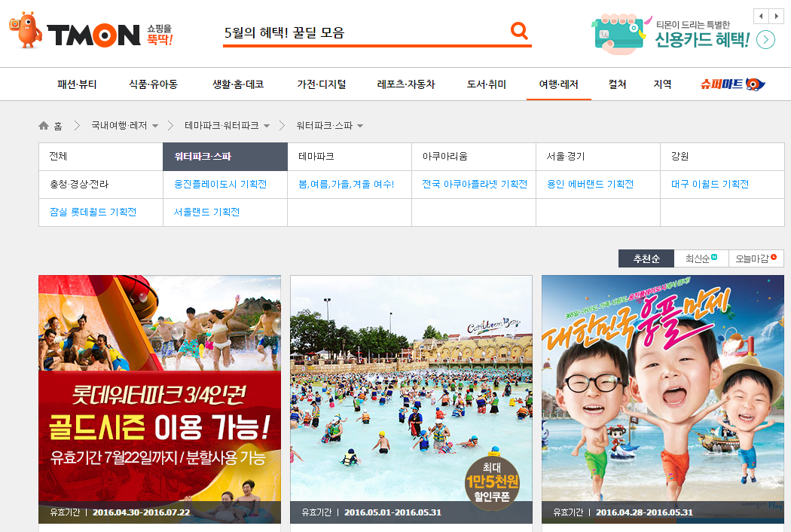This screenshot has height=532, width=791.
Task: Open the 도서·취미 category menu
Action: (x=487, y=84)
